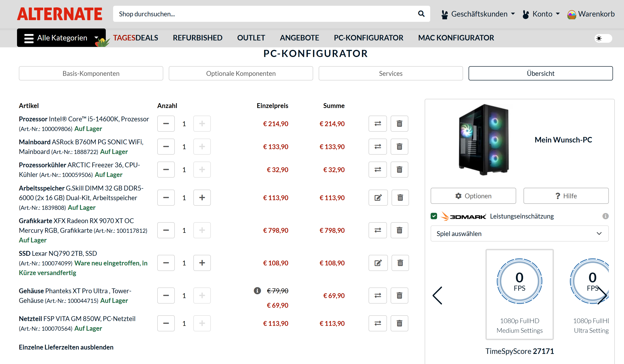Delete the Mainboard ASRock B760M row
This screenshot has width=624, height=364.
(399, 147)
